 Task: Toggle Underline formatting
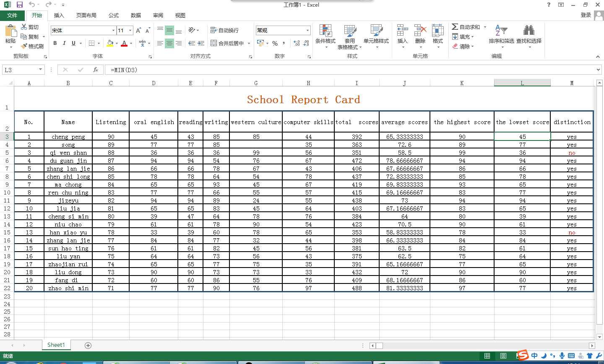coord(73,43)
